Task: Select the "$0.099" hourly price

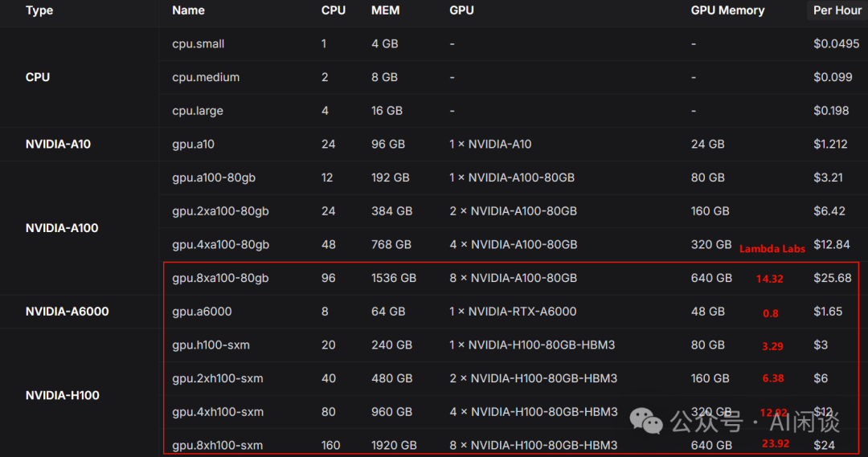Action: click(x=833, y=77)
